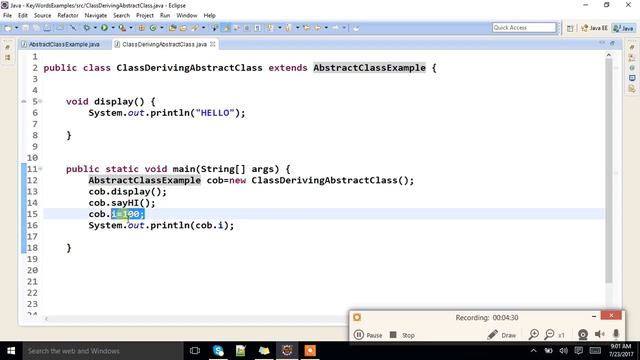Open the Run menu
Image resolution: width=640 pixels, height=360 pixels.
click(x=165, y=16)
